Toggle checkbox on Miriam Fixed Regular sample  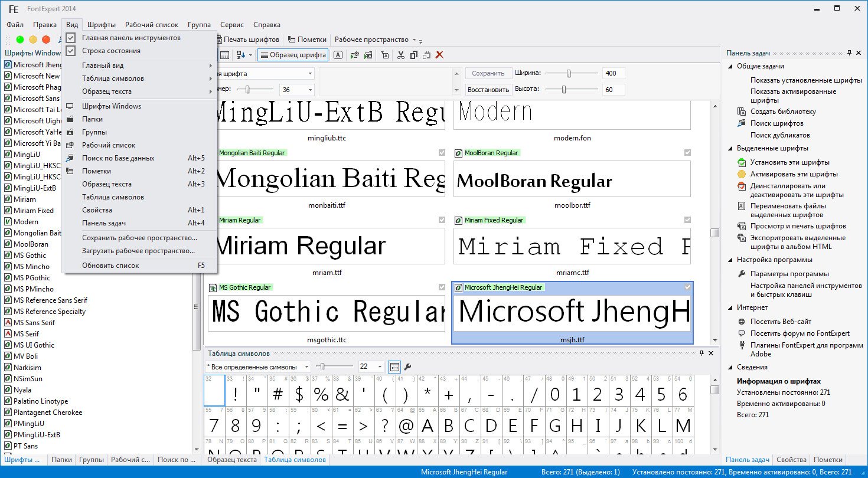pos(687,220)
